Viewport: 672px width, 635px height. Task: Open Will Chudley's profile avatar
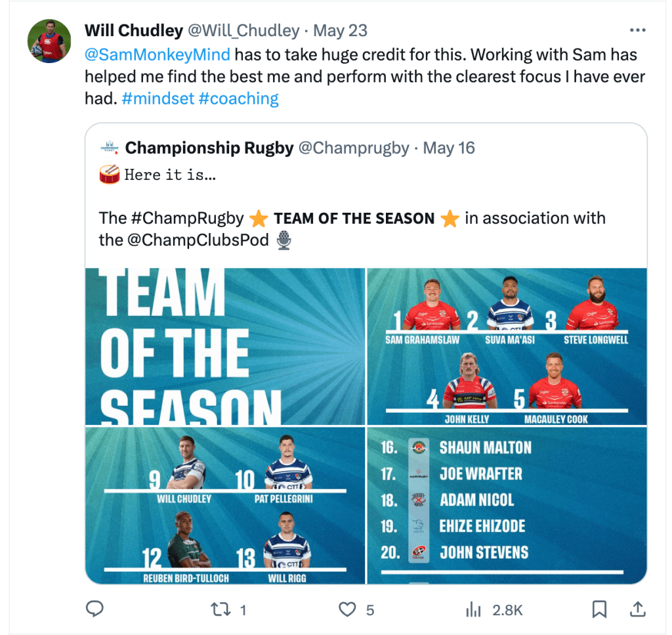(x=49, y=41)
